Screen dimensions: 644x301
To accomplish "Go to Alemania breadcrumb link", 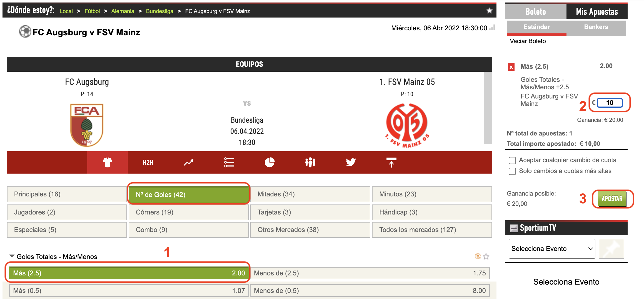I will [123, 11].
